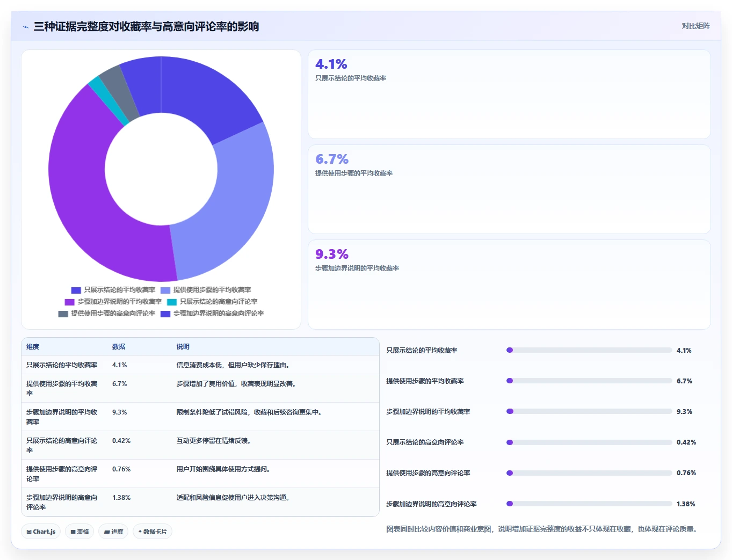732x560 pixels.
Task: Click the progress bar valued 6.7%
Action: pos(589,381)
